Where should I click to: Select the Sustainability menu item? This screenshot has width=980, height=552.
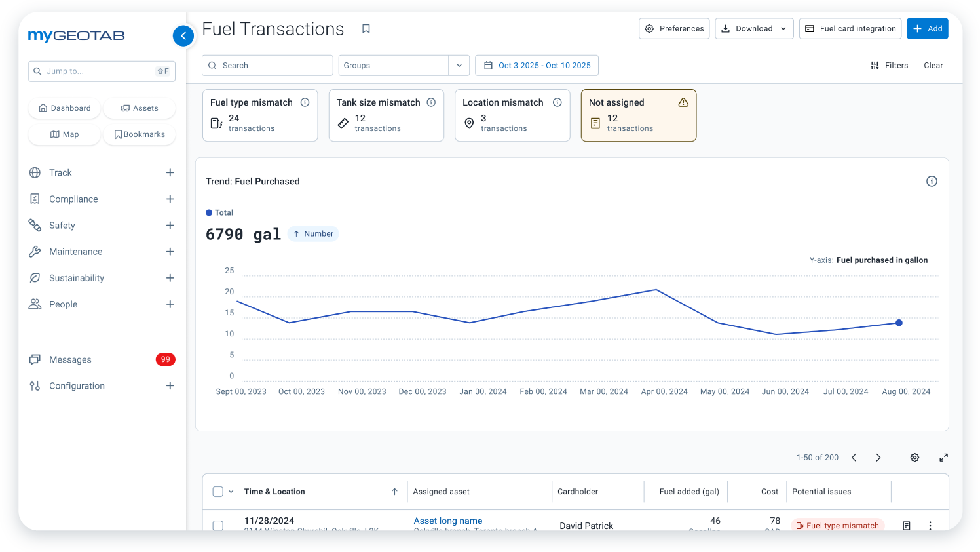77,278
